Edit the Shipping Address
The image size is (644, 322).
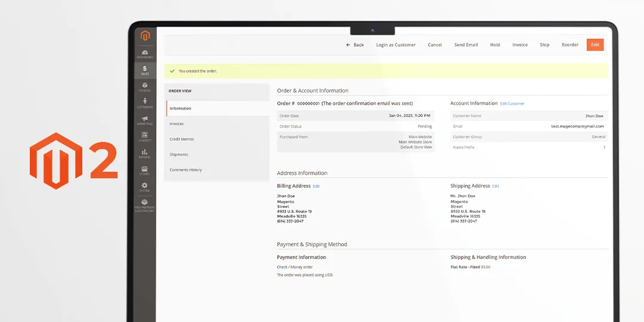point(496,186)
